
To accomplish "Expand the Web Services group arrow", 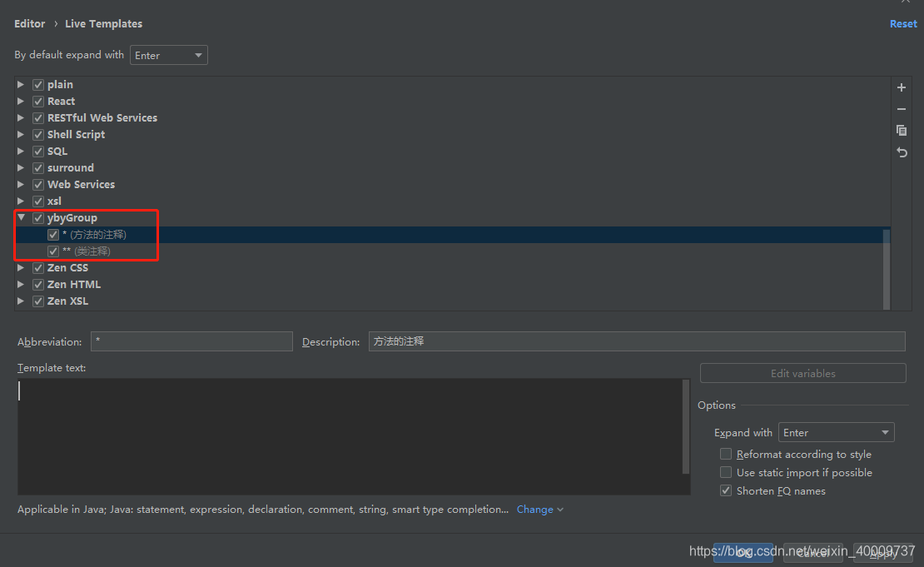I will click(21, 185).
